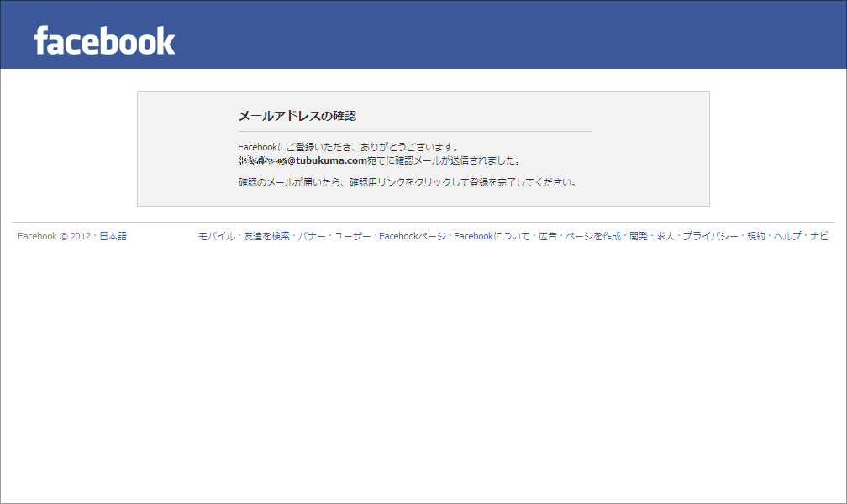Open the 求人 footer link
The height and width of the screenshot is (504, 847).
tap(665, 236)
